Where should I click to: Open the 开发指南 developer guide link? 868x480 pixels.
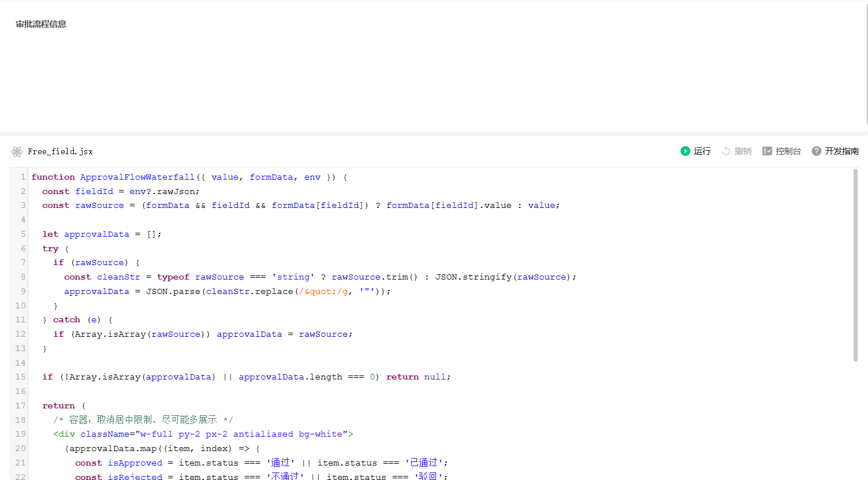tap(842, 151)
